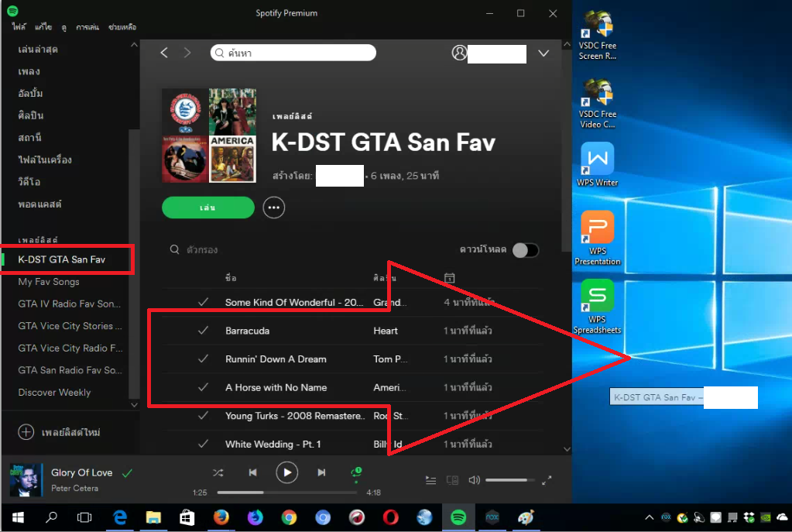792x532 pixels.
Task: Create a new playlist with เพลย์ลิสต์ใหม่
Action: coord(59,432)
